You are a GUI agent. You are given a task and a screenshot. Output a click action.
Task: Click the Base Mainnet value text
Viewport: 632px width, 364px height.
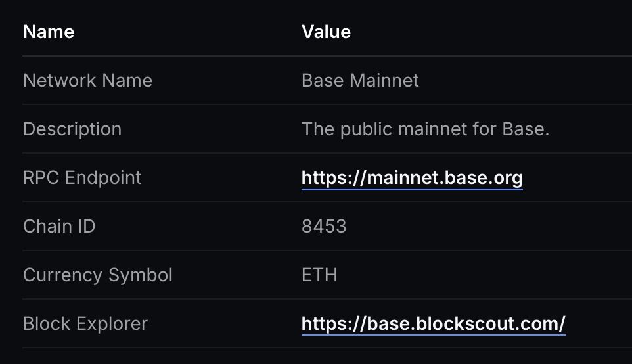pos(360,80)
